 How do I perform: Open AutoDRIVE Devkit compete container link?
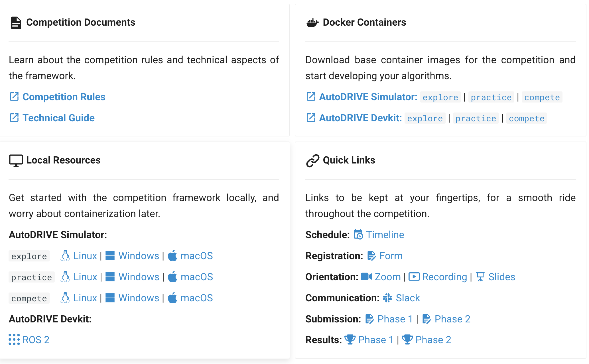[x=527, y=118]
